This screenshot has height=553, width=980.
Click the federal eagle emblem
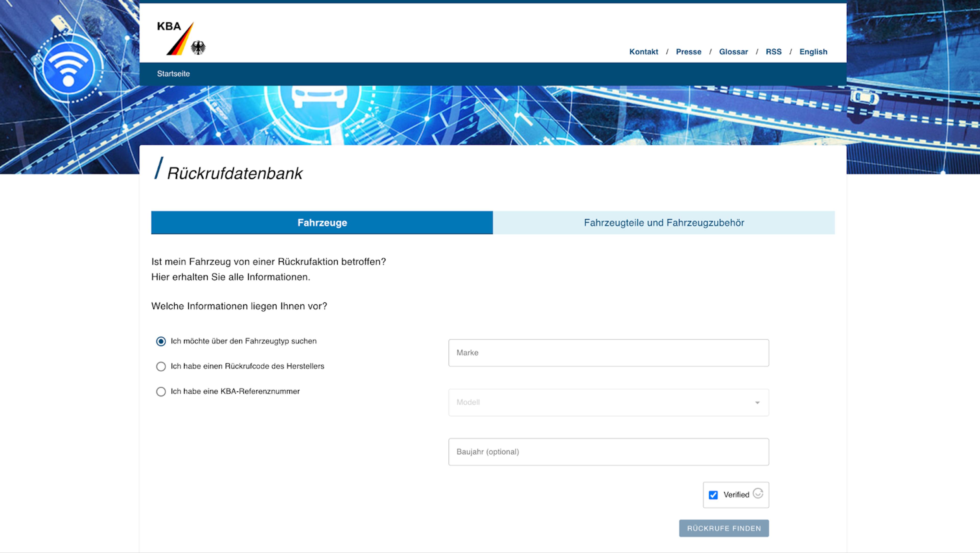[198, 48]
